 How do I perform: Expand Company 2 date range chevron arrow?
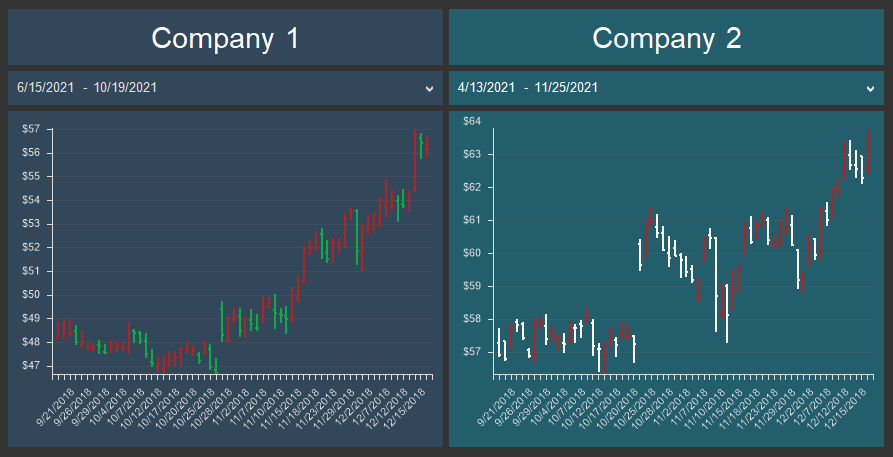click(x=870, y=88)
